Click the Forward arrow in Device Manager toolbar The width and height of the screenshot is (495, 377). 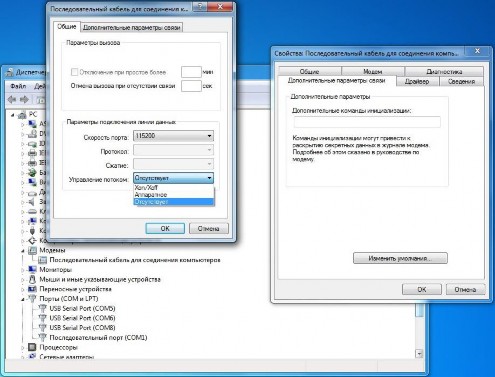tap(24, 99)
